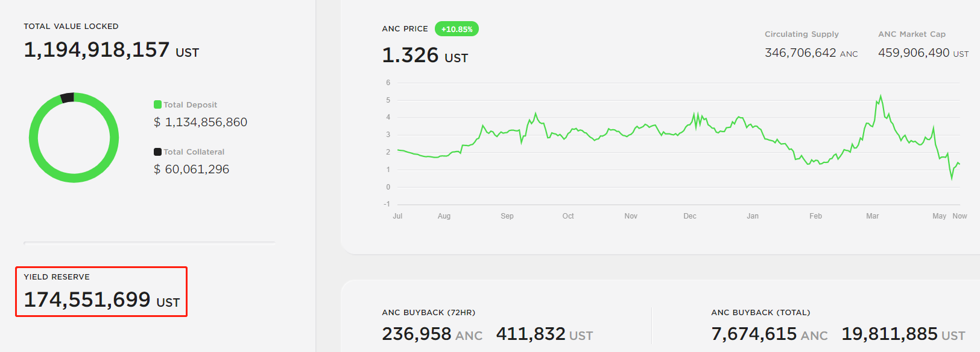Click the Circulating Supply value
This screenshot has width=980, height=352.
811,53
